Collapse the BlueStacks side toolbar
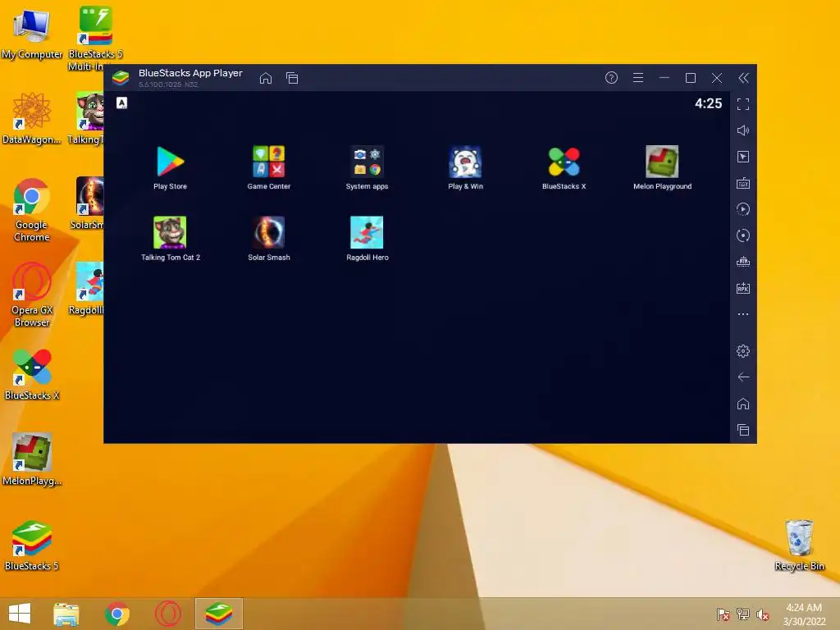840x630 pixels. point(743,78)
